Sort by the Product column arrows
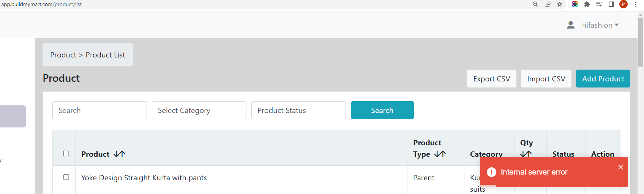This screenshot has width=644, height=194. (119, 154)
